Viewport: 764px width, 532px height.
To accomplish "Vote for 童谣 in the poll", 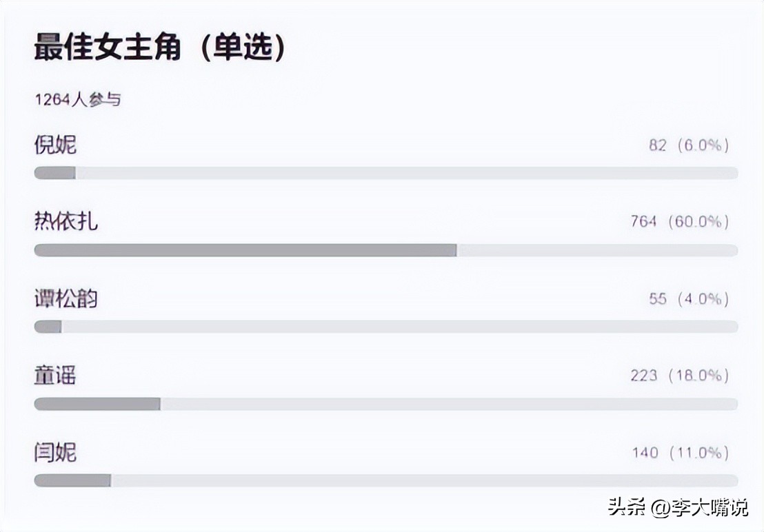I will coord(56,376).
